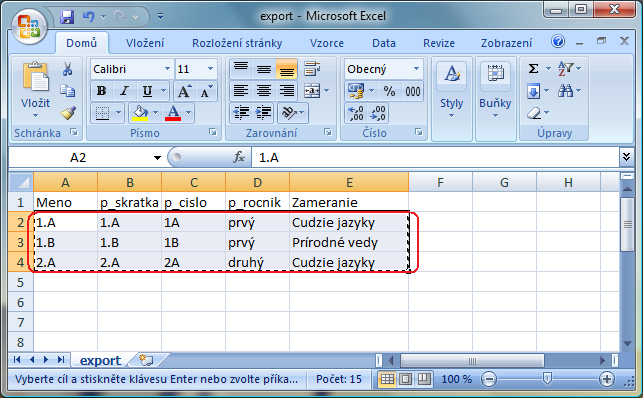Viewport: 643px width, 398px height.
Task: Click the Insert Worksheet tab icon
Action: pos(146,360)
